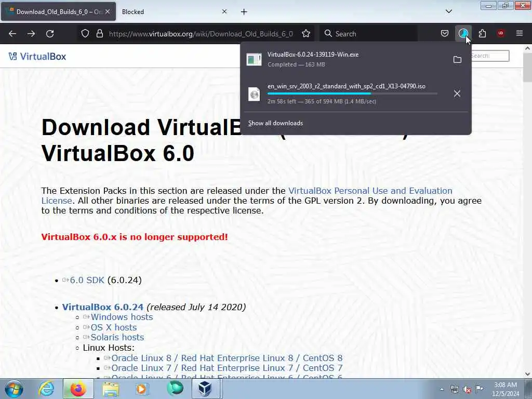
Task: Open the uBlock Origin extension
Action: point(501,34)
